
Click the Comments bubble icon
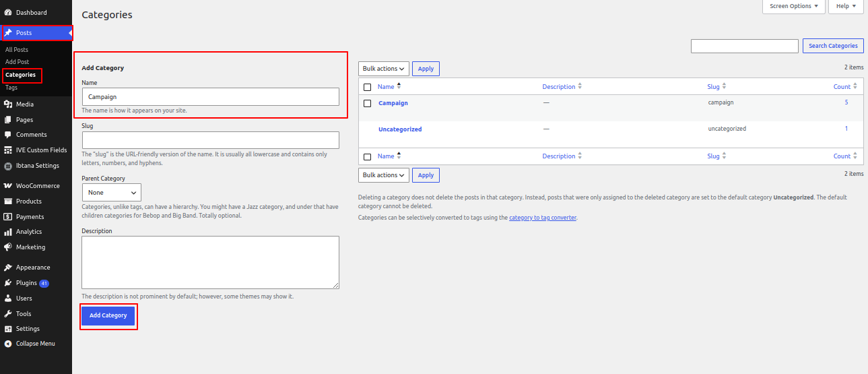tap(8, 135)
